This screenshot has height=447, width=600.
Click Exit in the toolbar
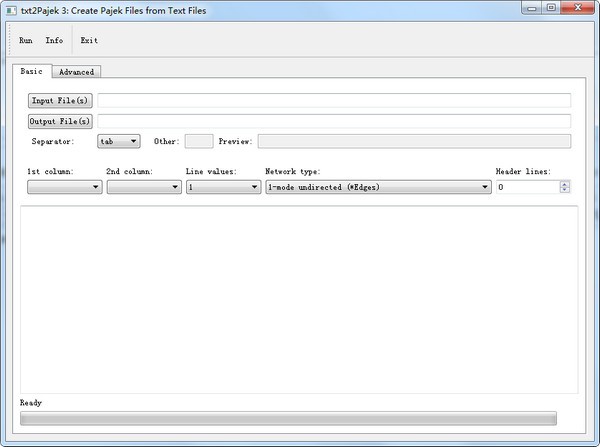pos(89,40)
